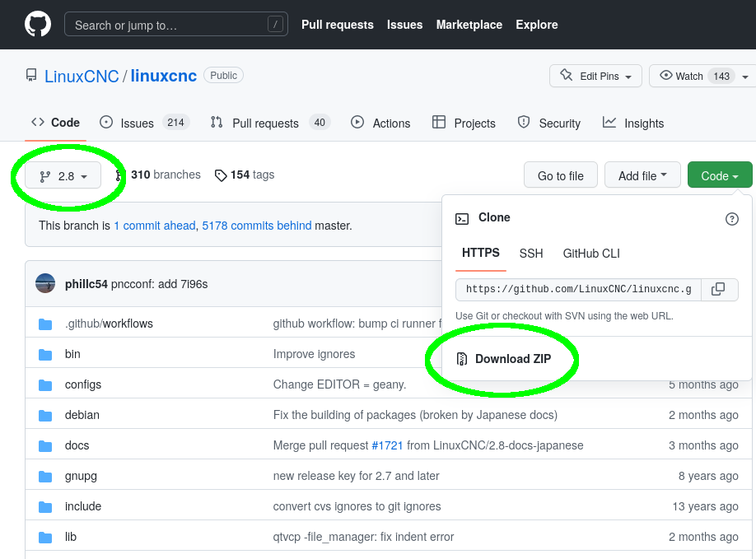Open the Insights tab
Screen dimensions: 756x559
click(633, 123)
